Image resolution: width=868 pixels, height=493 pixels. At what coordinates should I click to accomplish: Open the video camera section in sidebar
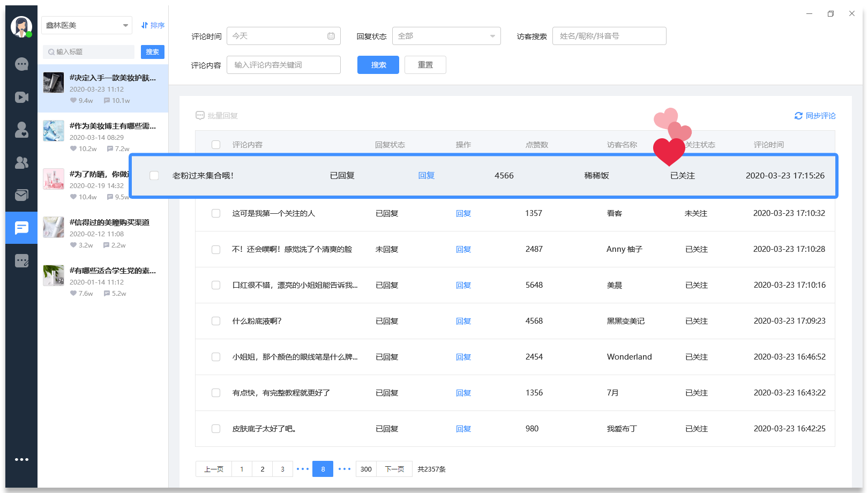pos(21,97)
